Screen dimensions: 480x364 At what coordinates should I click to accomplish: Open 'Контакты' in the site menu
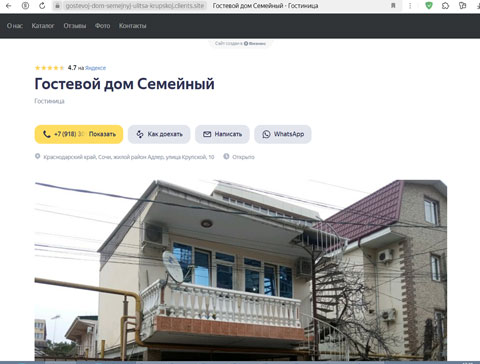tap(132, 26)
